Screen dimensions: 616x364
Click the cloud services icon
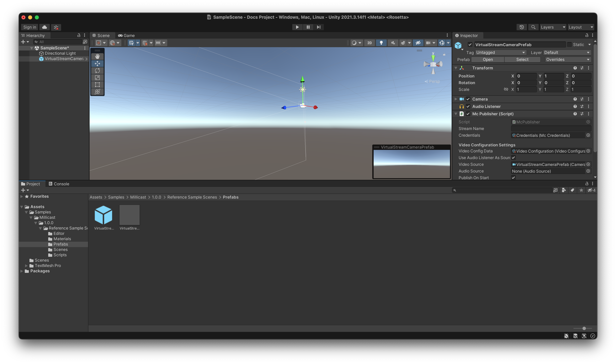coord(44,27)
